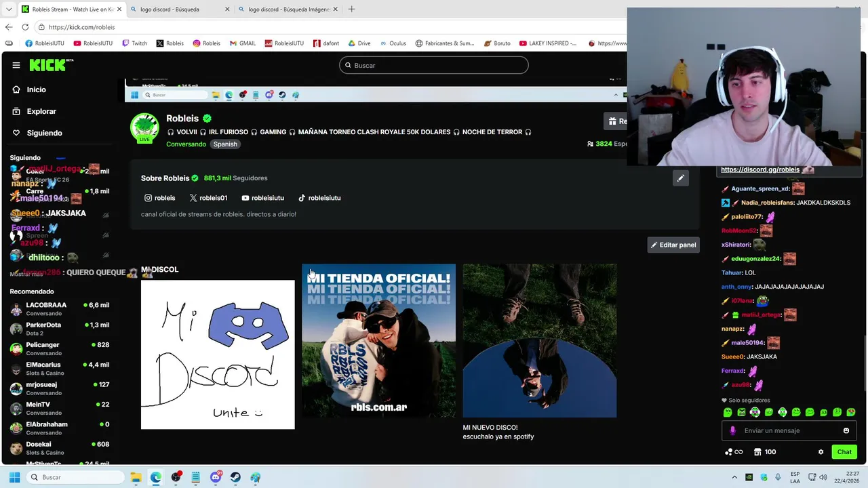Open robleis01 X profile link
Viewport: 868px width, 488px height.
[x=208, y=198]
